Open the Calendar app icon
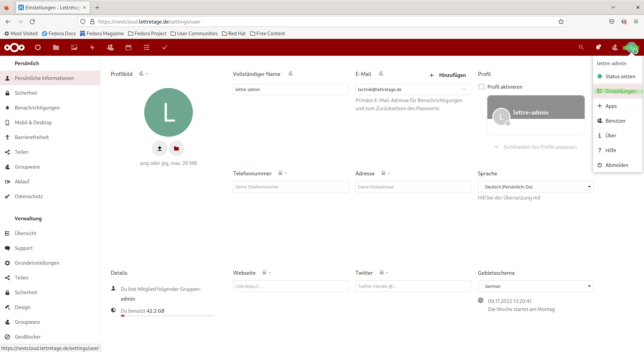Viewport: 644px width, 352px height. click(128, 47)
